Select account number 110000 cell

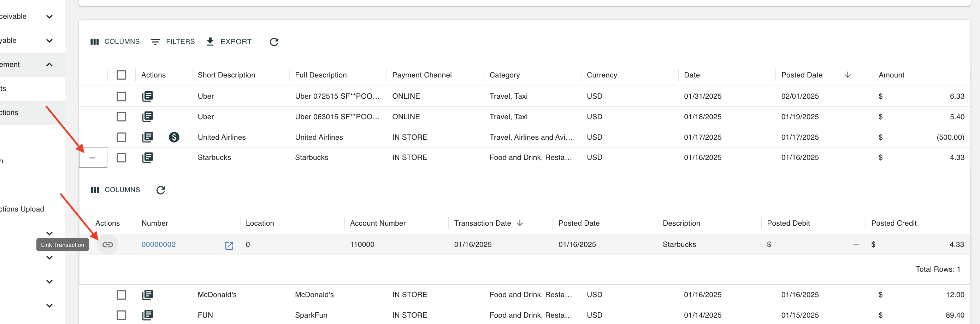pos(362,244)
